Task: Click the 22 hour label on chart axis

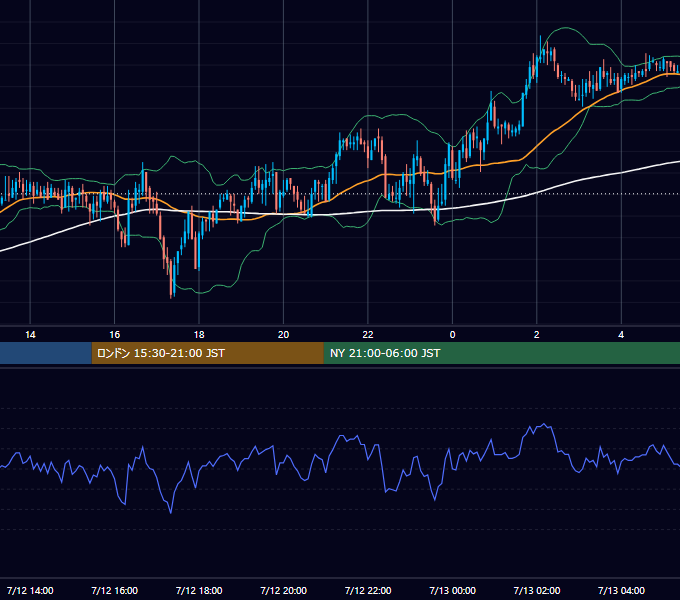Action: (368, 335)
